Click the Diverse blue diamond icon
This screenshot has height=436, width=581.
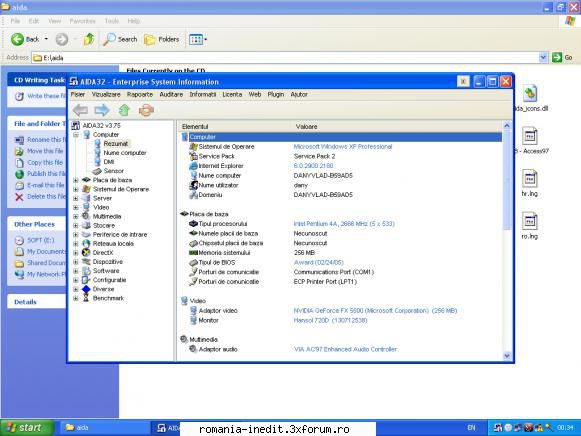pos(86,289)
